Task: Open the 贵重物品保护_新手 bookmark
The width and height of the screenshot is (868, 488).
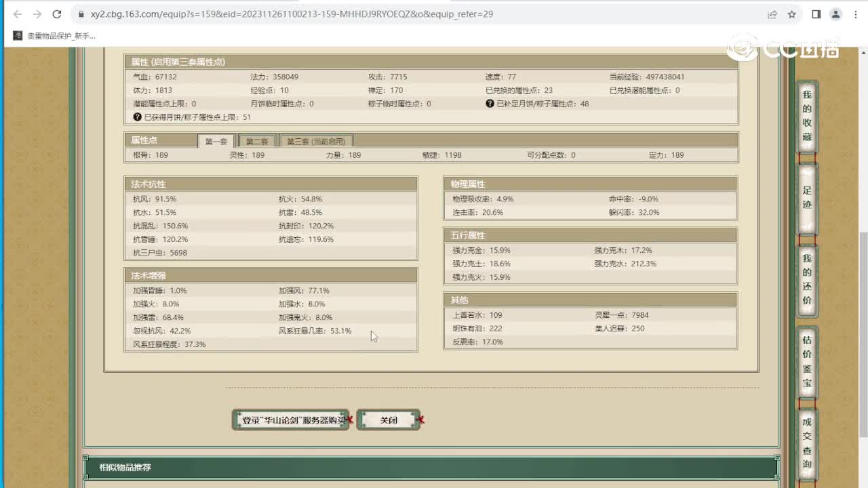Action: pyautogui.click(x=54, y=35)
